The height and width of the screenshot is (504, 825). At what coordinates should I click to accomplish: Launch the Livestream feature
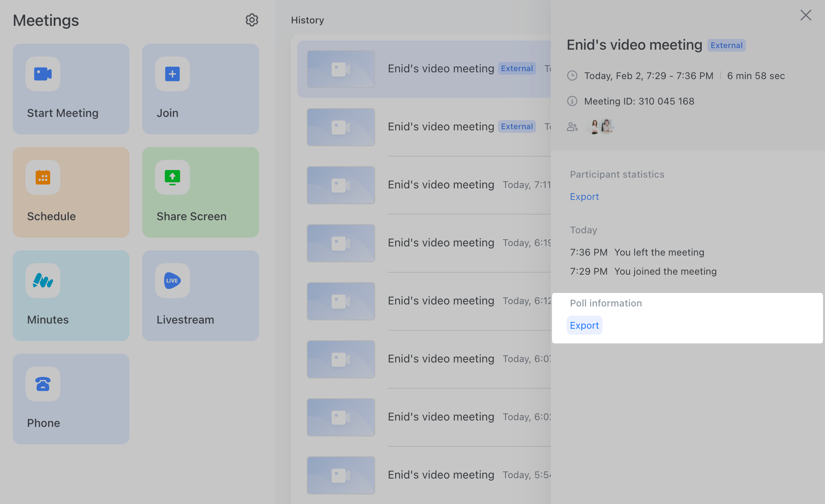click(x=200, y=296)
